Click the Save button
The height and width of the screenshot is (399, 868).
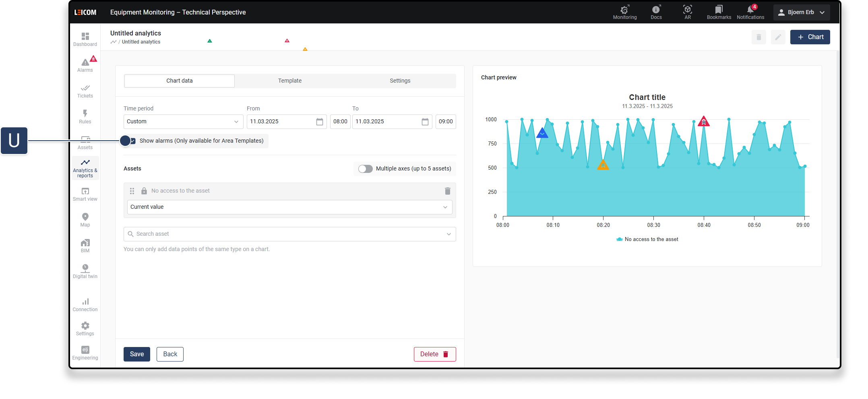[136, 354]
